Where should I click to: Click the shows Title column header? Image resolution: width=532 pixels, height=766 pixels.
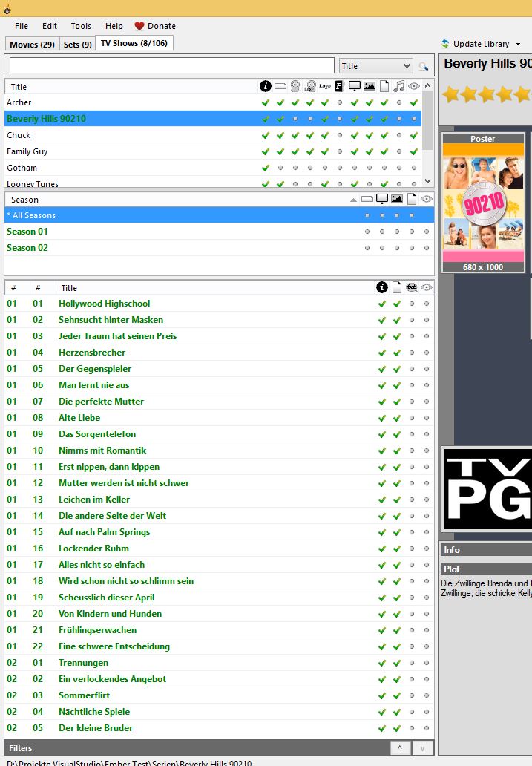[131, 86]
